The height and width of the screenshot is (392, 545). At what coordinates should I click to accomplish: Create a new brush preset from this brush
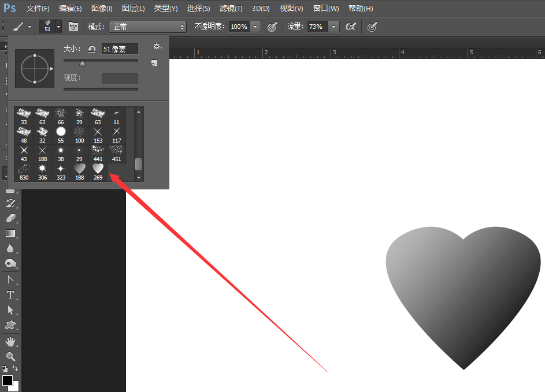[x=154, y=63]
